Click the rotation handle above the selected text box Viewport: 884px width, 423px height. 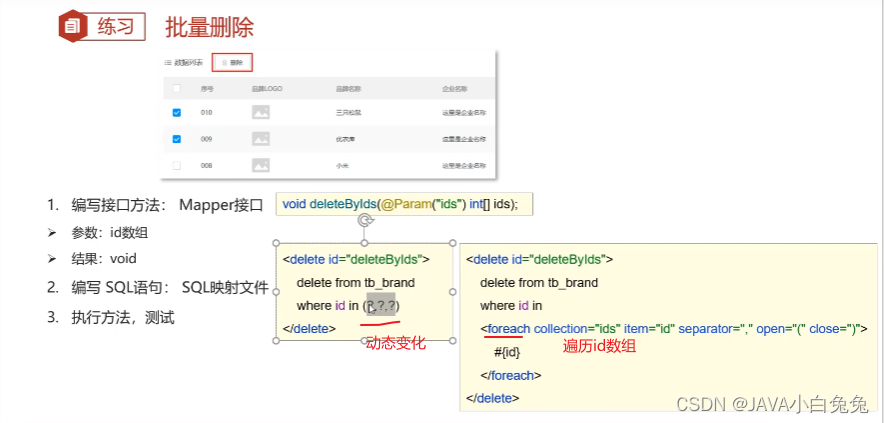(x=364, y=221)
